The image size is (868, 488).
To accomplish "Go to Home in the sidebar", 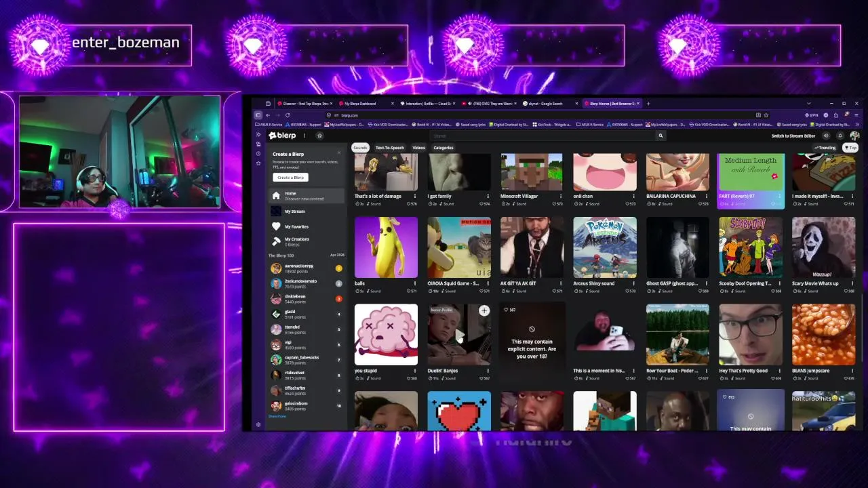I will click(305, 195).
